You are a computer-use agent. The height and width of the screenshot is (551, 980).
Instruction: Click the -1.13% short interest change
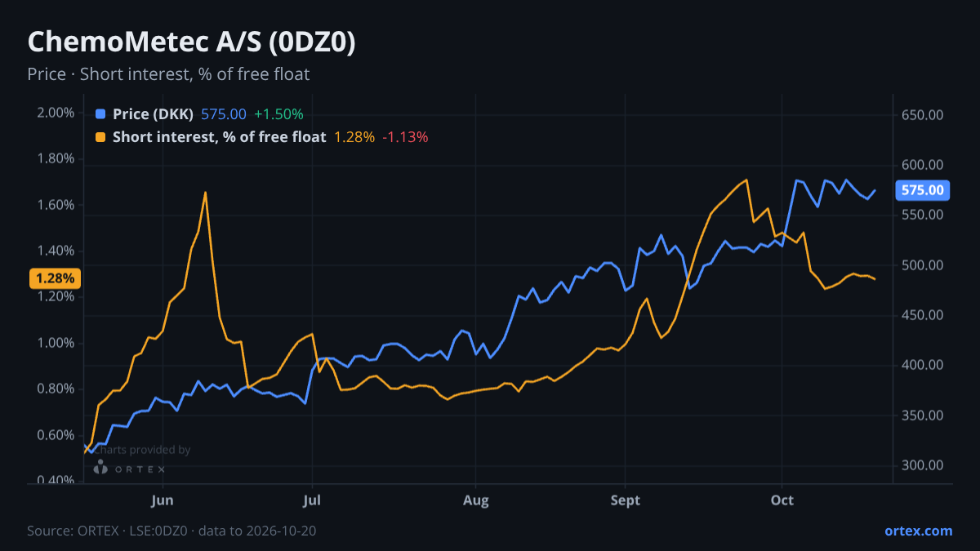coord(405,137)
